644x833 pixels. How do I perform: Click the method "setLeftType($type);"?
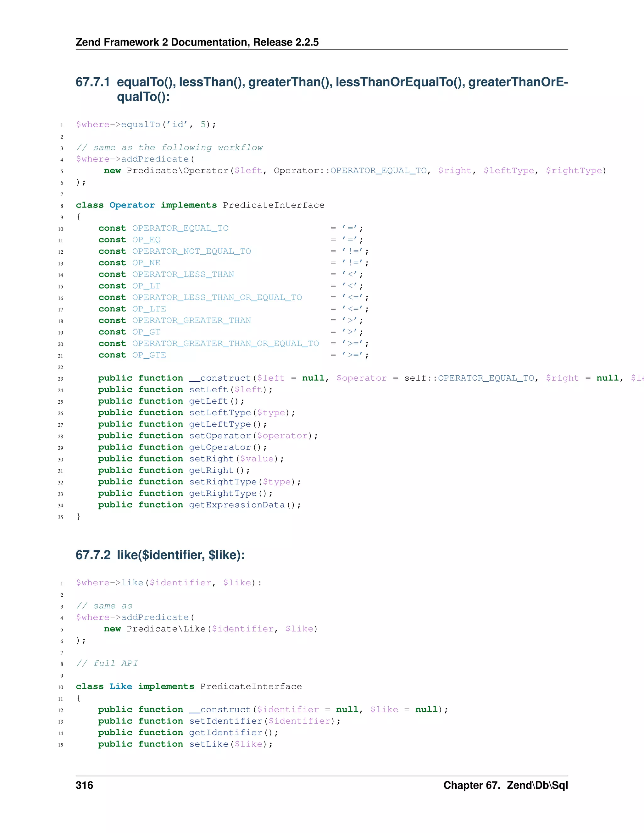(242, 413)
